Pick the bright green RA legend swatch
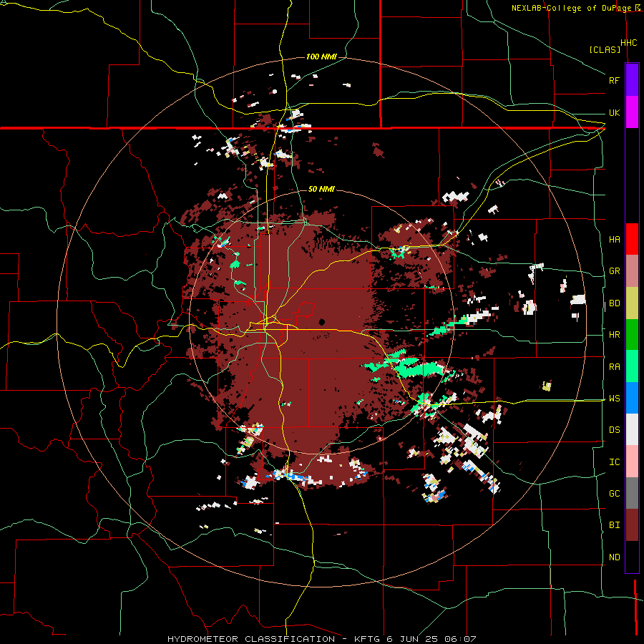 coord(632,366)
